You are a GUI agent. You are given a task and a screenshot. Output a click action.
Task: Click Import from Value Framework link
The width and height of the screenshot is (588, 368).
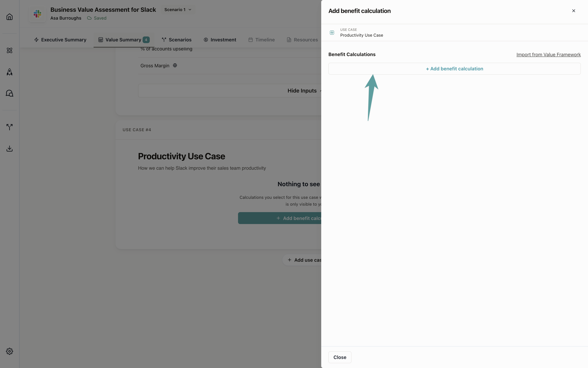[548, 55]
